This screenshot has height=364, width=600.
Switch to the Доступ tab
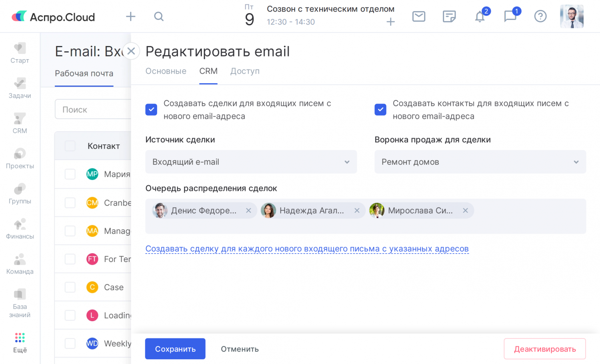tap(245, 71)
